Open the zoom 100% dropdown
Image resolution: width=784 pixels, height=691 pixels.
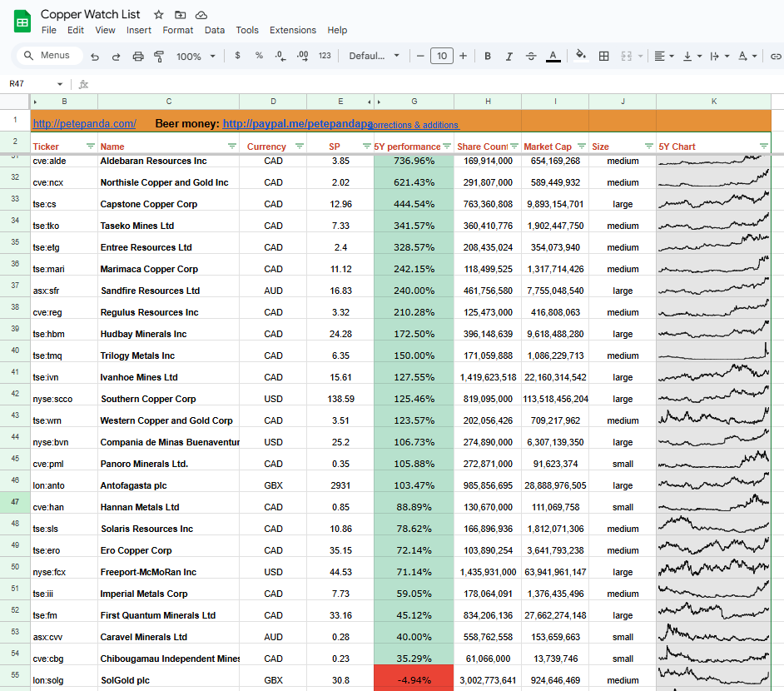[196, 57]
